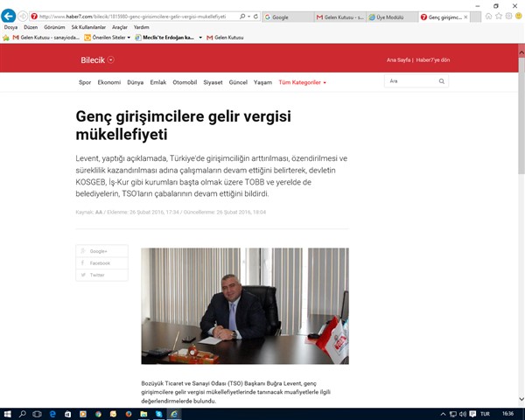Screen dimensions: 525x420
Task: Click the page vertical scrollbar thumb
Action: pyautogui.click(x=521, y=115)
